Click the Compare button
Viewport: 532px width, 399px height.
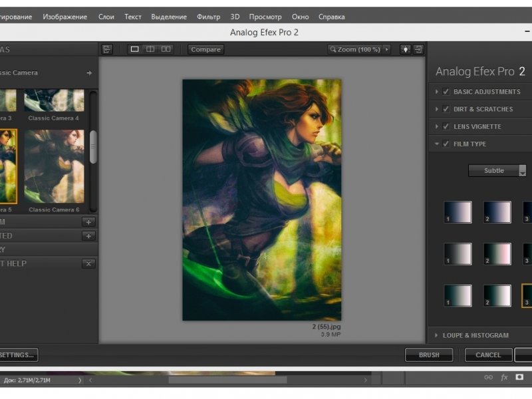click(205, 49)
